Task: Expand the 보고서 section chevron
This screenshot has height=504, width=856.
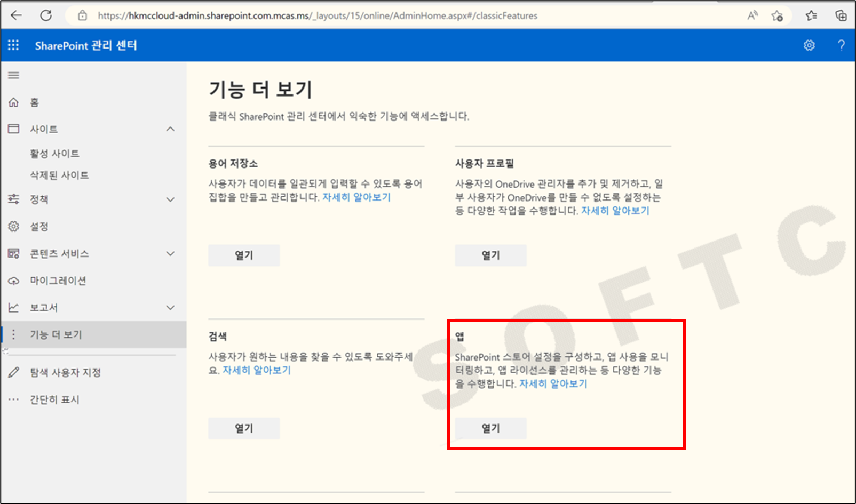Action: pos(170,308)
